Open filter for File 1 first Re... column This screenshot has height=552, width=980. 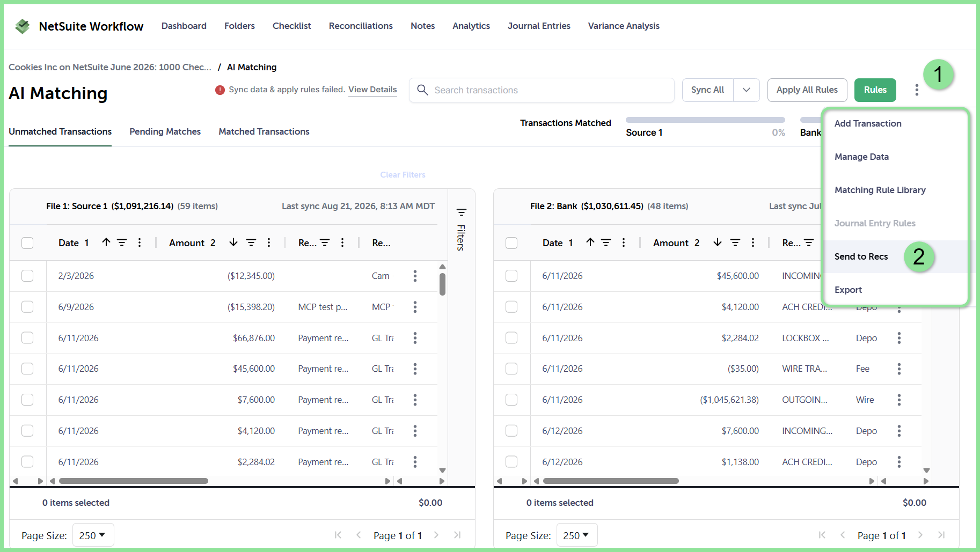325,242
